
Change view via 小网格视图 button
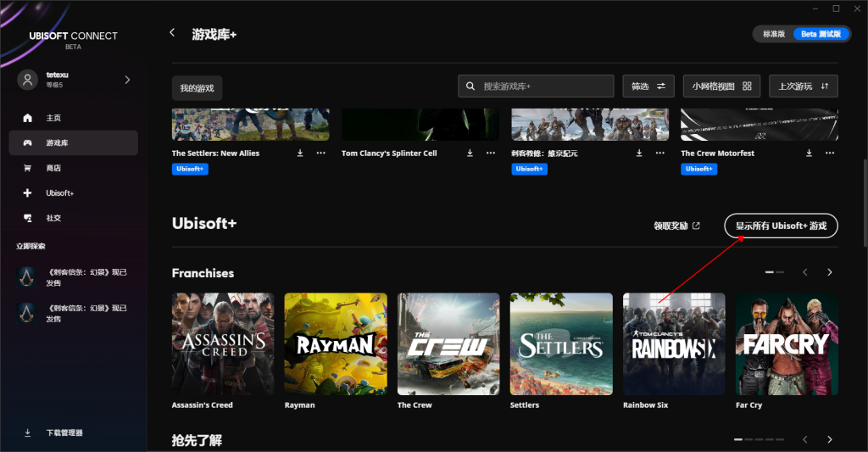click(721, 86)
